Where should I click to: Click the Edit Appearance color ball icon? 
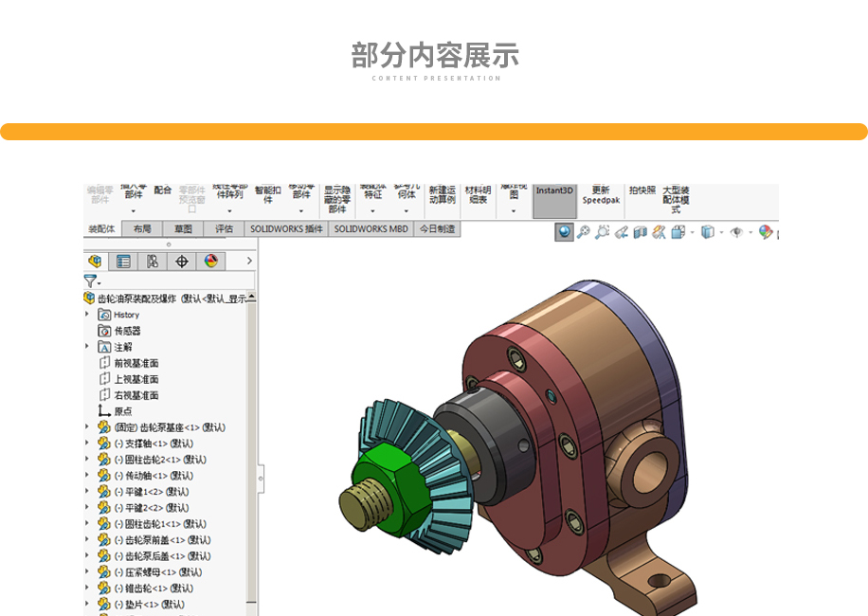(765, 232)
